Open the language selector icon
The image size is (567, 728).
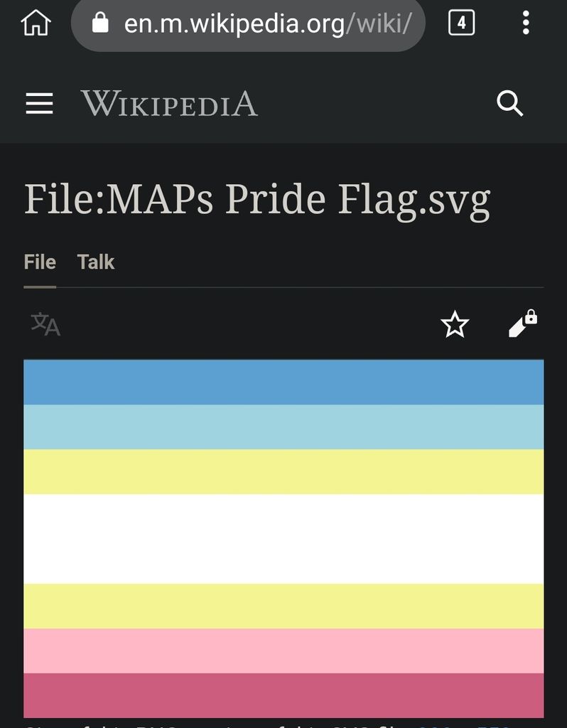(45, 324)
